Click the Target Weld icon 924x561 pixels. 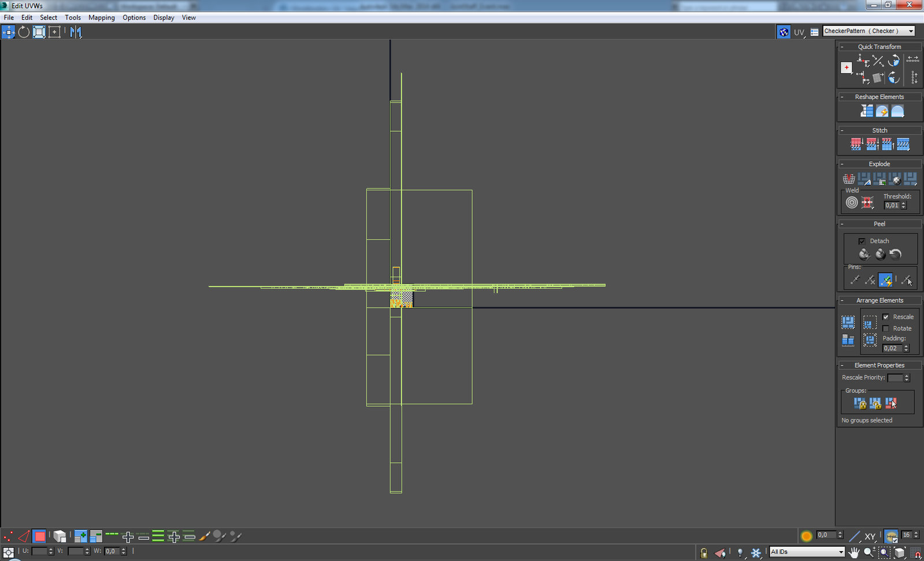click(x=852, y=203)
